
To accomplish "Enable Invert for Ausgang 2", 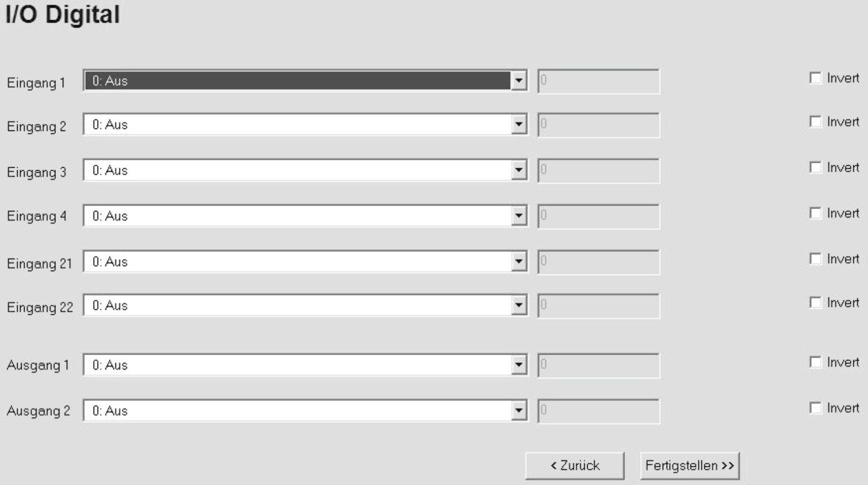I will (x=815, y=408).
